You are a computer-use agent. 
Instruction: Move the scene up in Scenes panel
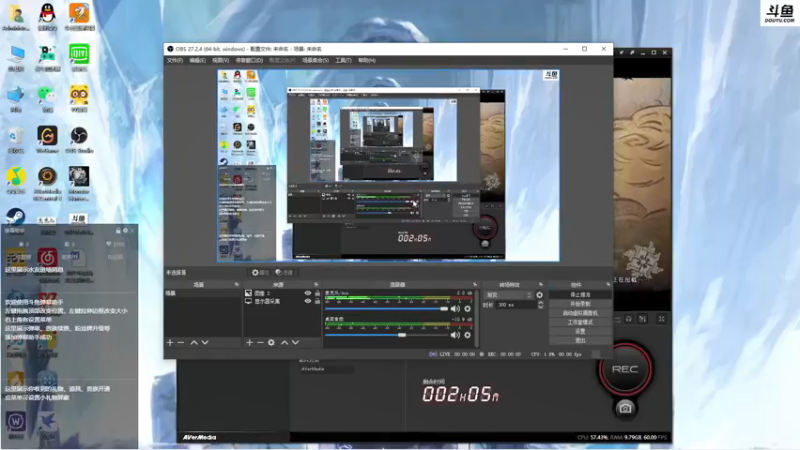194,342
